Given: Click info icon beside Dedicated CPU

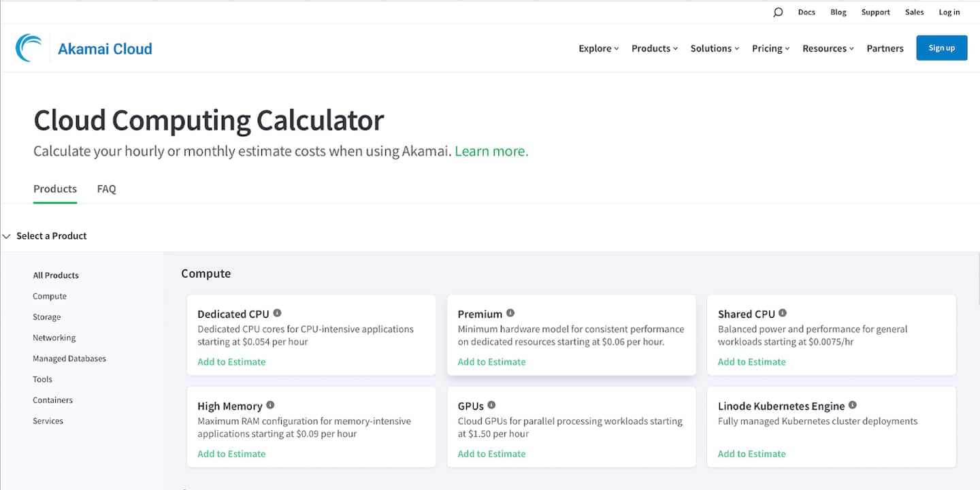Looking at the screenshot, I should click(x=277, y=313).
